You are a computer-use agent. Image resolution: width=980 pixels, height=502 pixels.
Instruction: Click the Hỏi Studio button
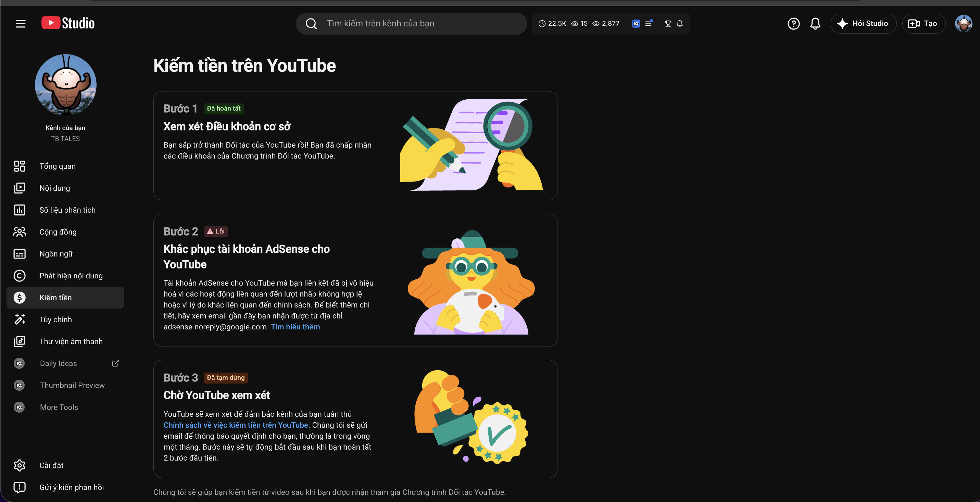(x=863, y=24)
